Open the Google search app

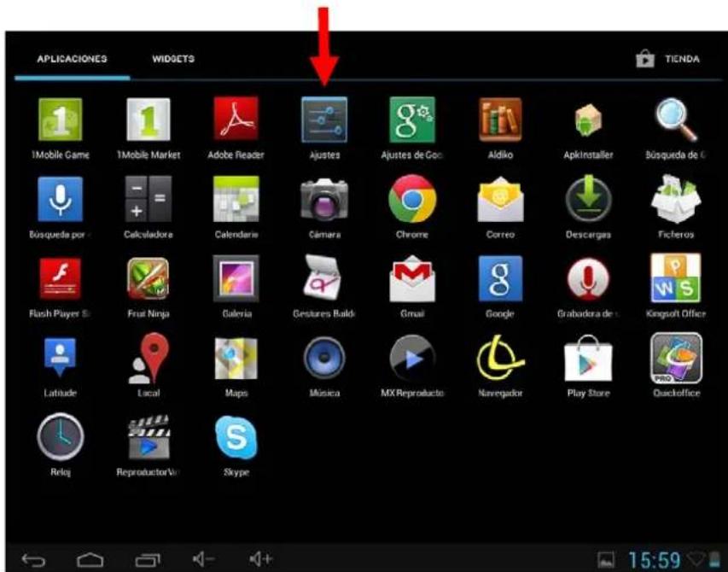point(500,278)
